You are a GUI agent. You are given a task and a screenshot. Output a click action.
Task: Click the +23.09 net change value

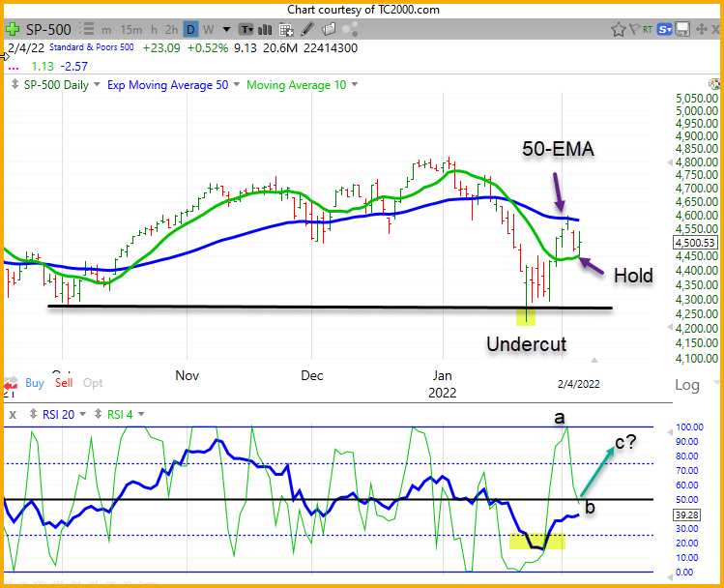[x=161, y=48]
